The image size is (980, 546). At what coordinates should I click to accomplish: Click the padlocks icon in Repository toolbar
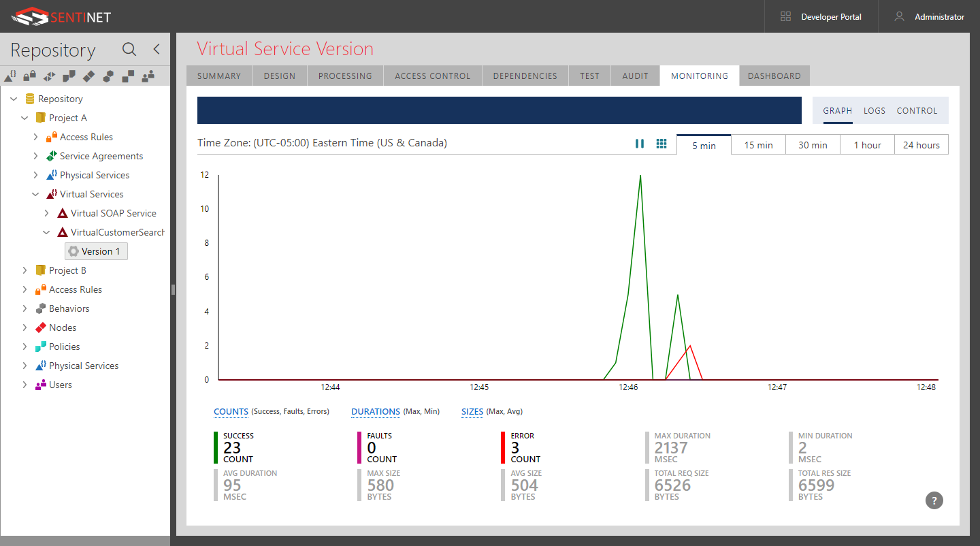pos(29,76)
